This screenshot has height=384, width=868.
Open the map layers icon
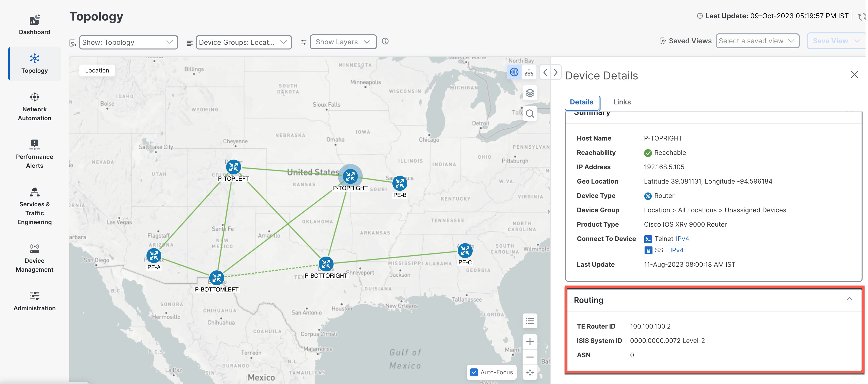coord(530,93)
